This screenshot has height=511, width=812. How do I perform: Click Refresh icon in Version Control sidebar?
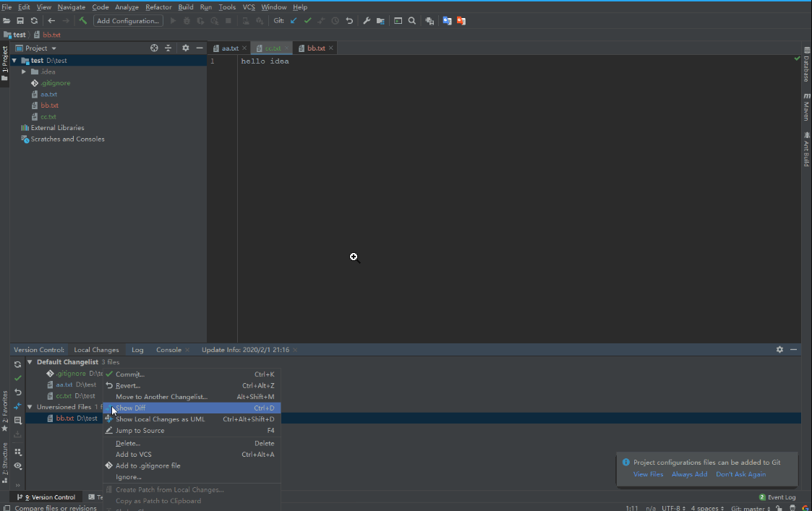point(17,364)
